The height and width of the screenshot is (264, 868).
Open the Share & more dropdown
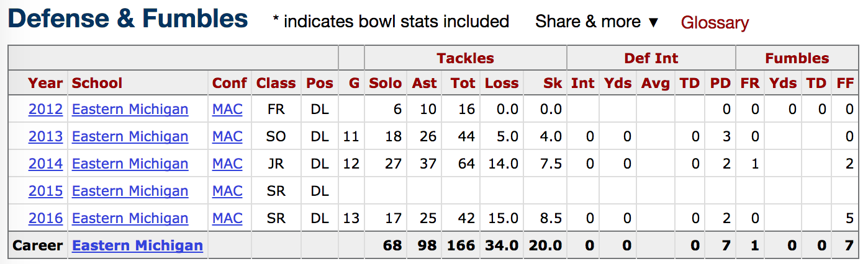point(596,22)
